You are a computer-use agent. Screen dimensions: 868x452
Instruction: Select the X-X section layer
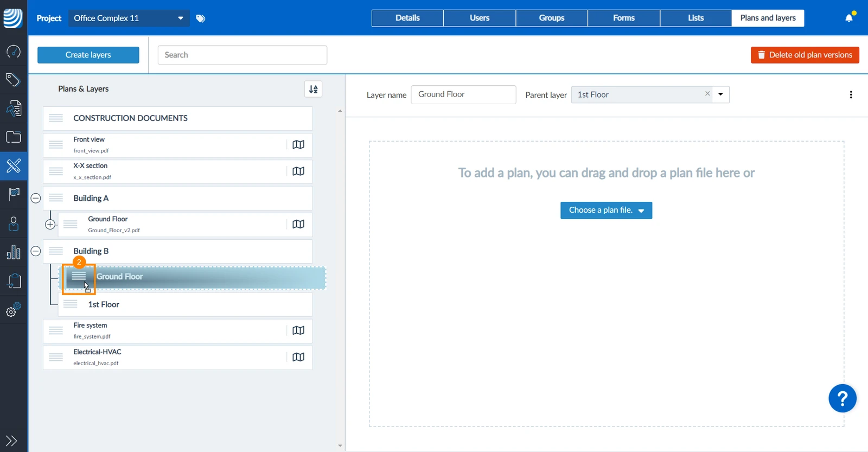(178, 171)
